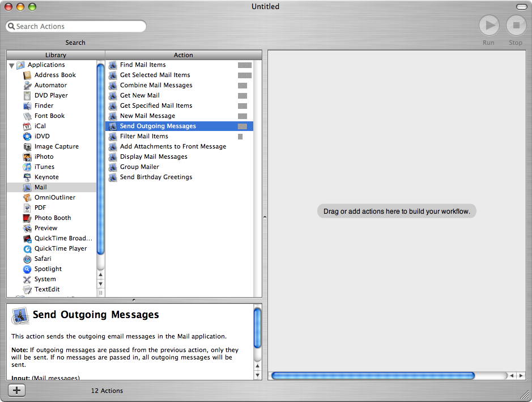The height and width of the screenshot is (402, 532).
Task: Select the Keynote icon
Action: [27, 177]
